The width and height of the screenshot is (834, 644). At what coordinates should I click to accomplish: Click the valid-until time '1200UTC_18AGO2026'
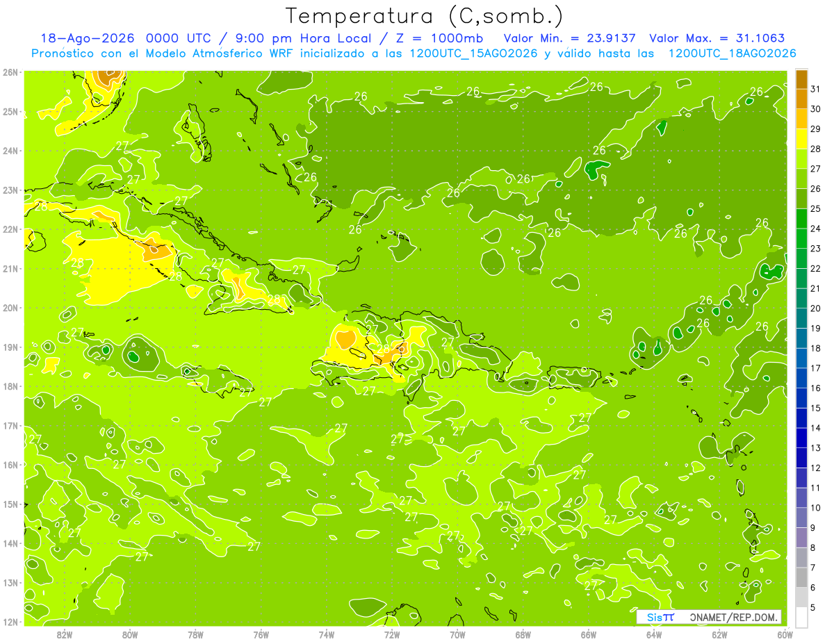coord(732,53)
